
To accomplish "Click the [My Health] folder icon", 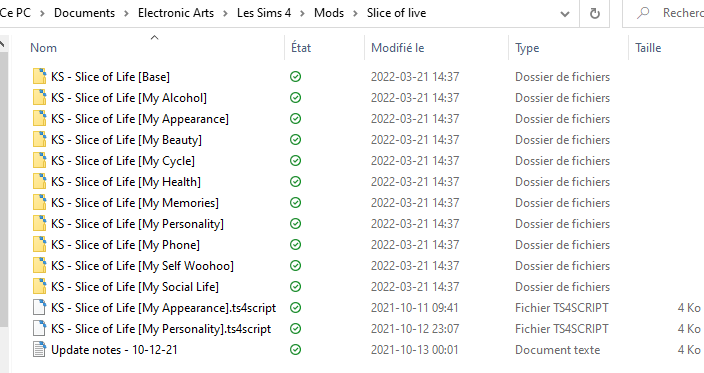I will click(x=40, y=182).
